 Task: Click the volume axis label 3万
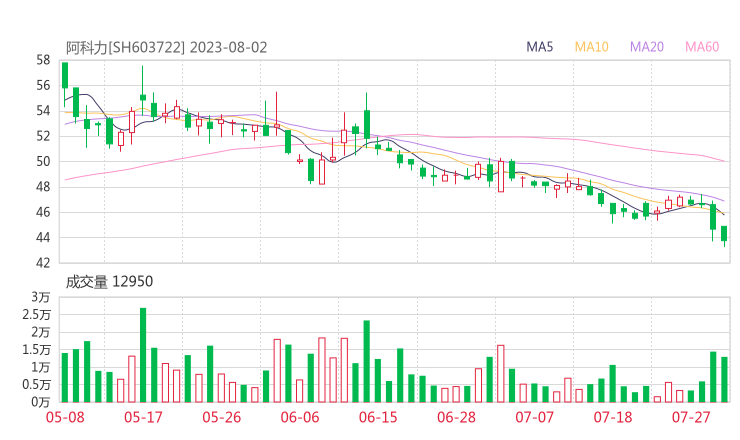(x=41, y=297)
